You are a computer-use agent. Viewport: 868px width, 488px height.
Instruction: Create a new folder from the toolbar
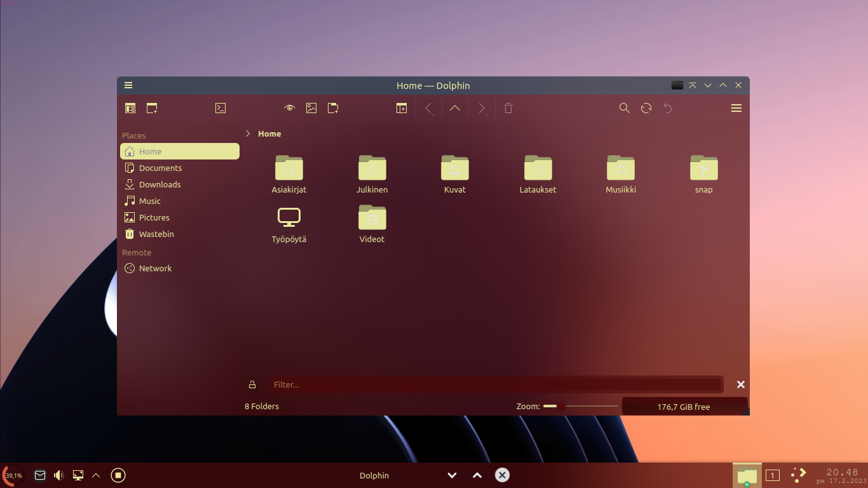[333, 108]
